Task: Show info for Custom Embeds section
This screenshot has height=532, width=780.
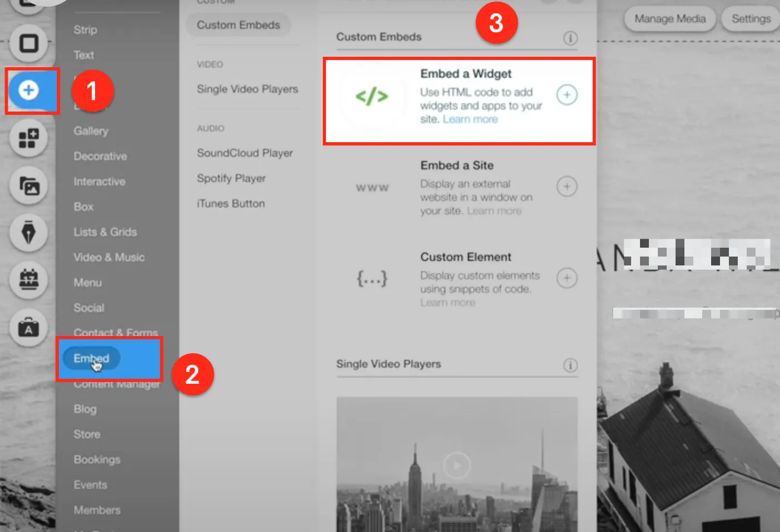Action: (x=570, y=38)
